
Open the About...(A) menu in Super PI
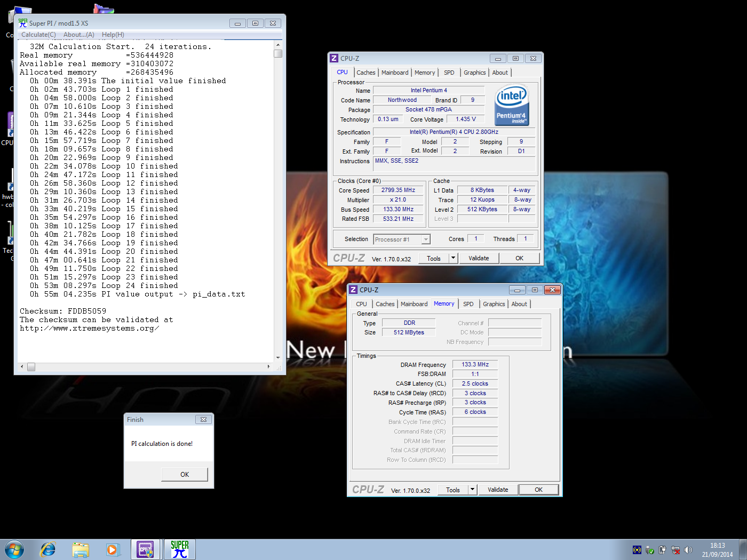click(x=79, y=35)
